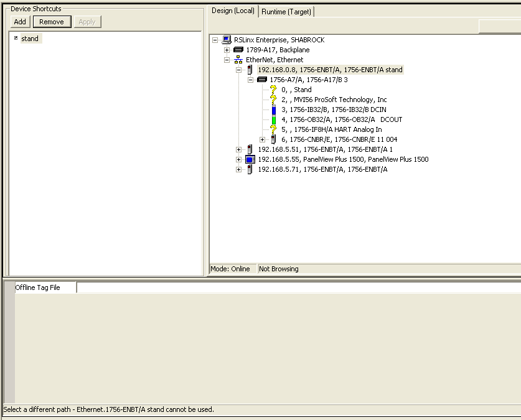Click the RSLinx Enterprise computer icon

[227, 40]
